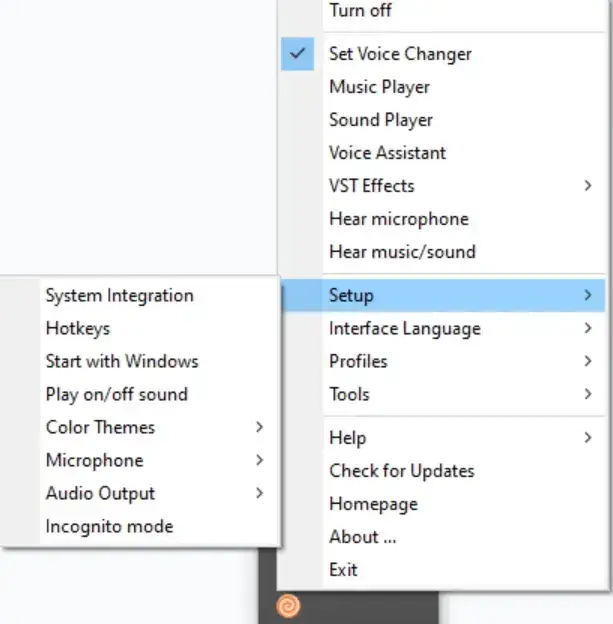Screen dimensions: 613x624
Task: Select Turn off in the menu
Action: click(360, 10)
